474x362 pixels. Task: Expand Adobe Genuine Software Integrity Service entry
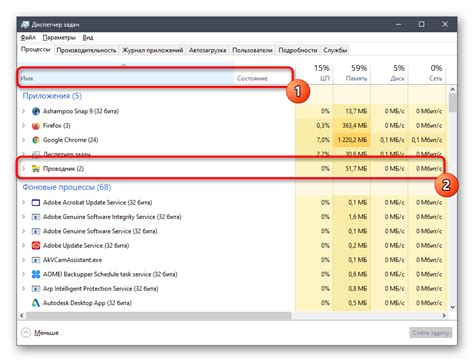[x=23, y=217]
